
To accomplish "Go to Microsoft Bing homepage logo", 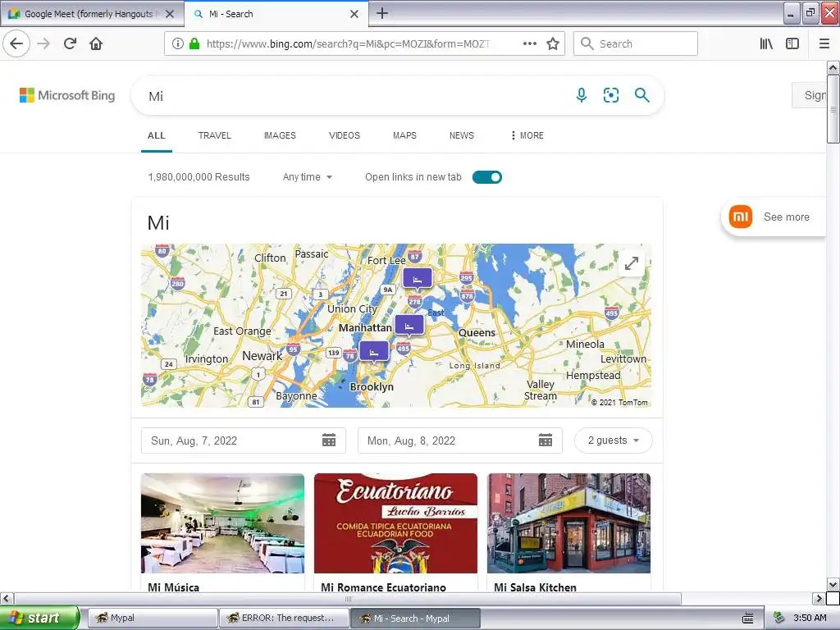I will [67, 95].
